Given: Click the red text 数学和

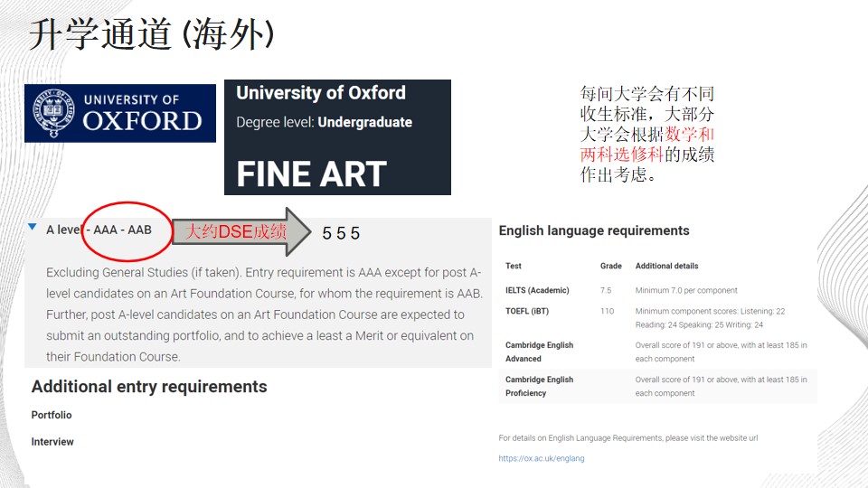Looking at the screenshot, I should pyautogui.click(x=689, y=134).
